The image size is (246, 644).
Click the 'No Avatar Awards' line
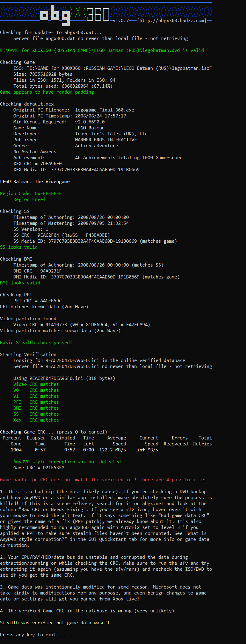tap(35, 152)
